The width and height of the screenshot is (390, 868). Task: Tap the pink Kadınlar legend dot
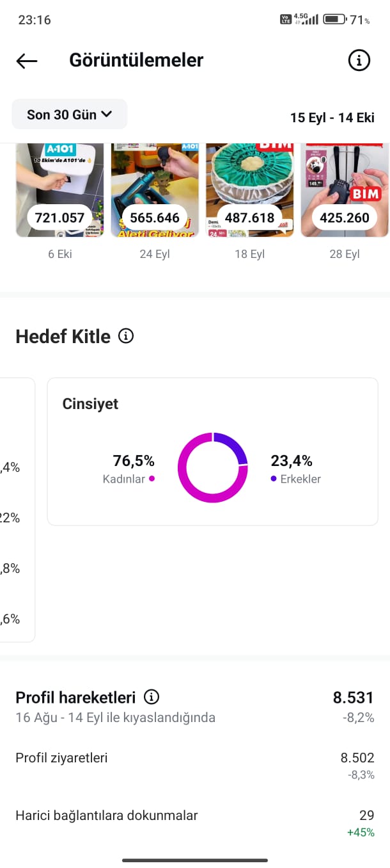point(152,479)
